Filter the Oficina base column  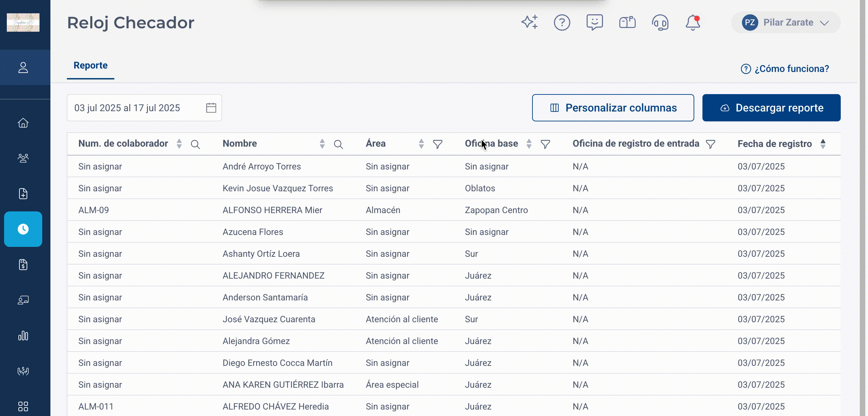(545, 144)
